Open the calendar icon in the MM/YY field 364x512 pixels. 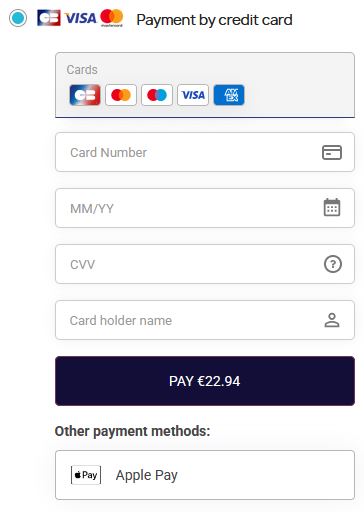click(332, 207)
